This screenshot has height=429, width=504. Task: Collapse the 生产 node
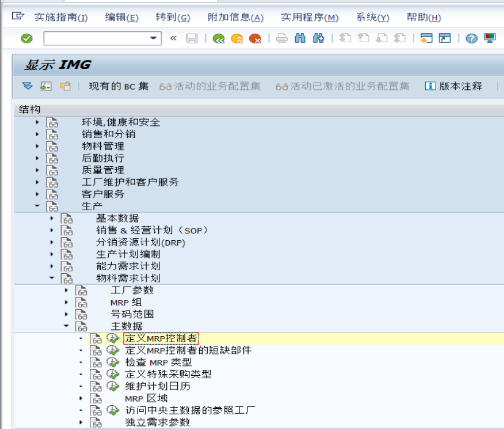(x=37, y=206)
